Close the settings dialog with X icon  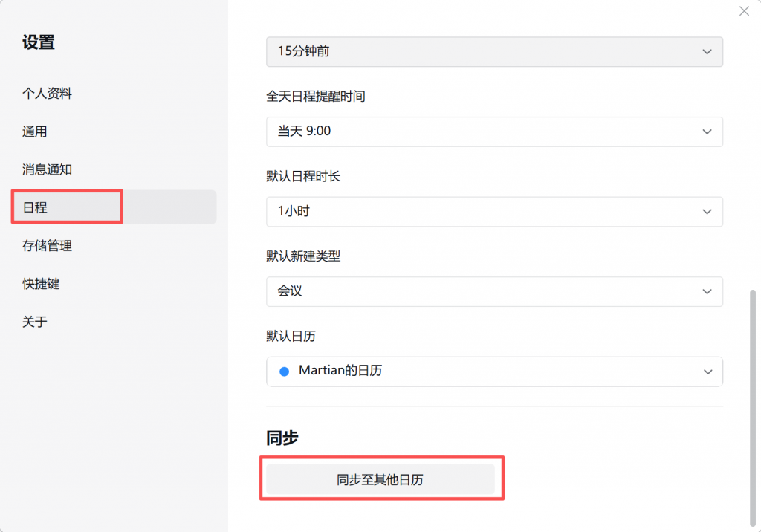point(744,10)
